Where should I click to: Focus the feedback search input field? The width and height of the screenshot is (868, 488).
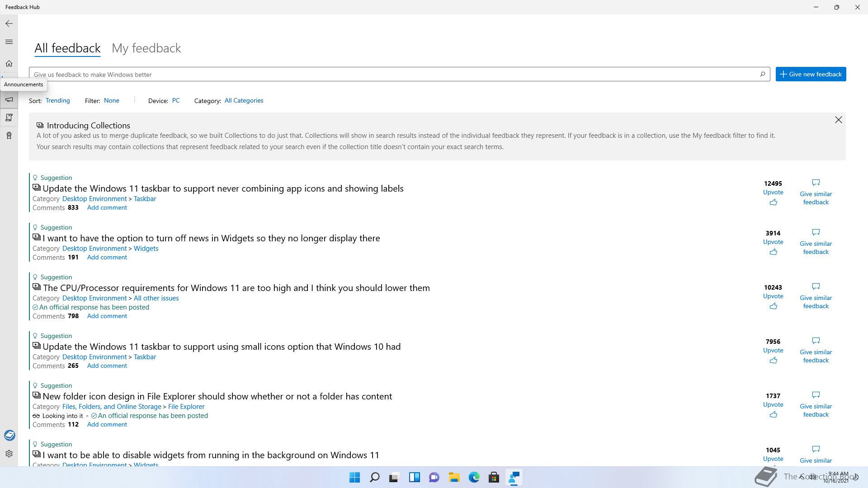click(x=400, y=74)
